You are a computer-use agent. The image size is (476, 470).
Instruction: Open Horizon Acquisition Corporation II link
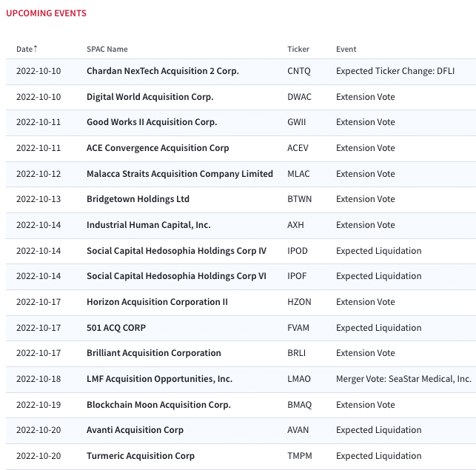(157, 302)
